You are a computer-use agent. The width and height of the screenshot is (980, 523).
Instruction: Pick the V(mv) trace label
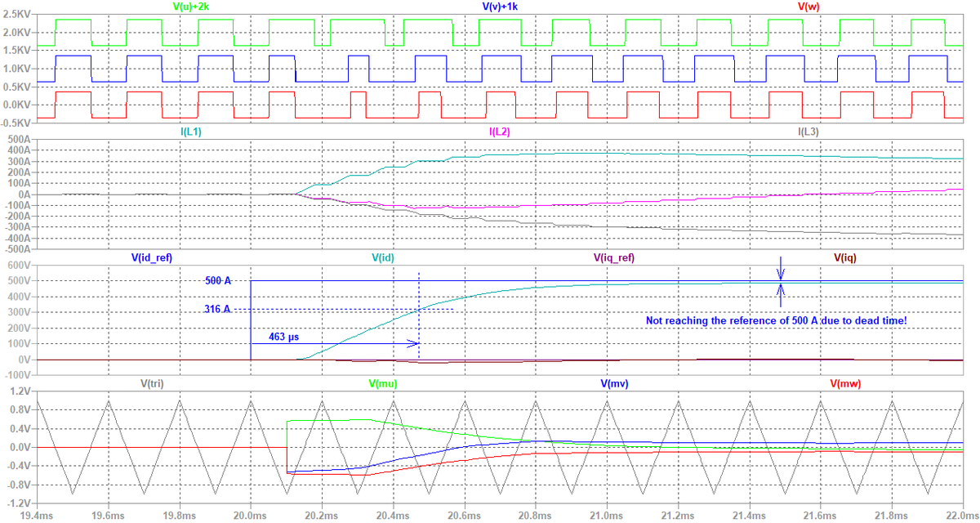pos(615,382)
